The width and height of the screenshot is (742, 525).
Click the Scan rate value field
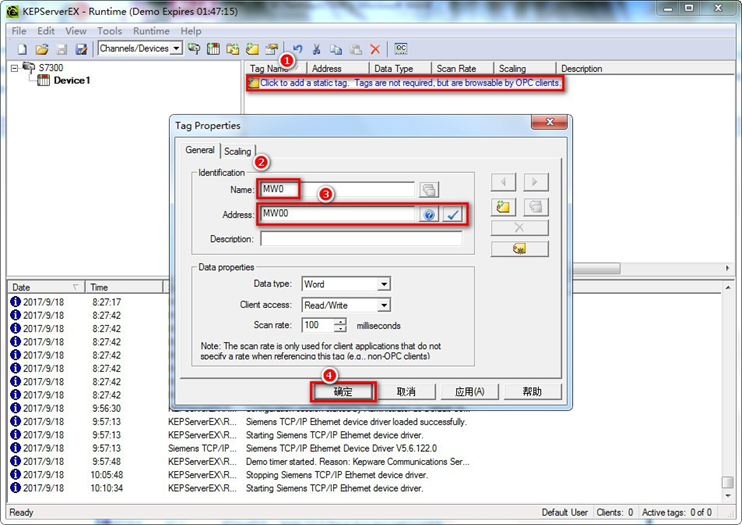(318, 325)
